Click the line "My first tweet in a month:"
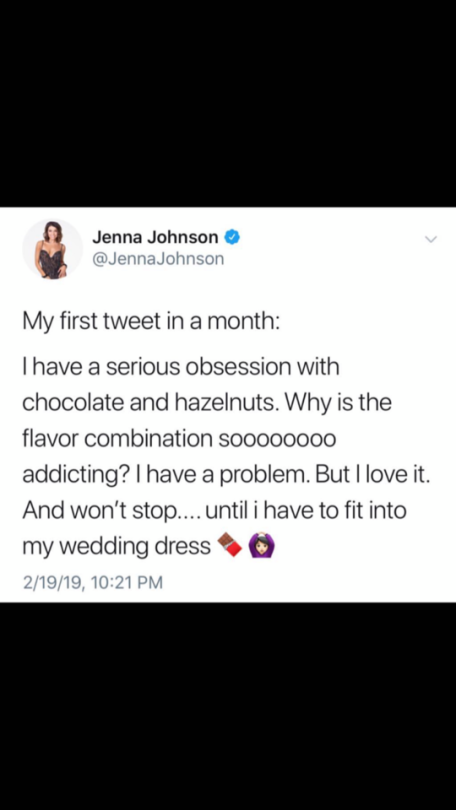 coord(151,322)
